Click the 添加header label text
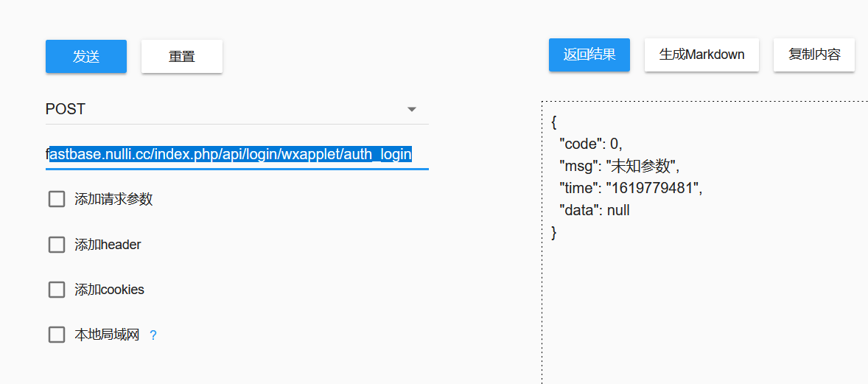868x384 pixels. [x=108, y=245]
